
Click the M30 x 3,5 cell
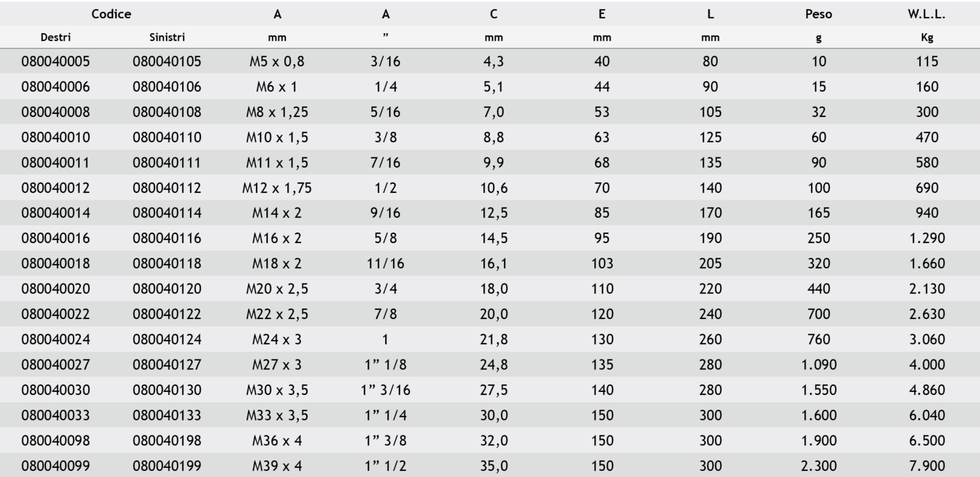point(277,390)
